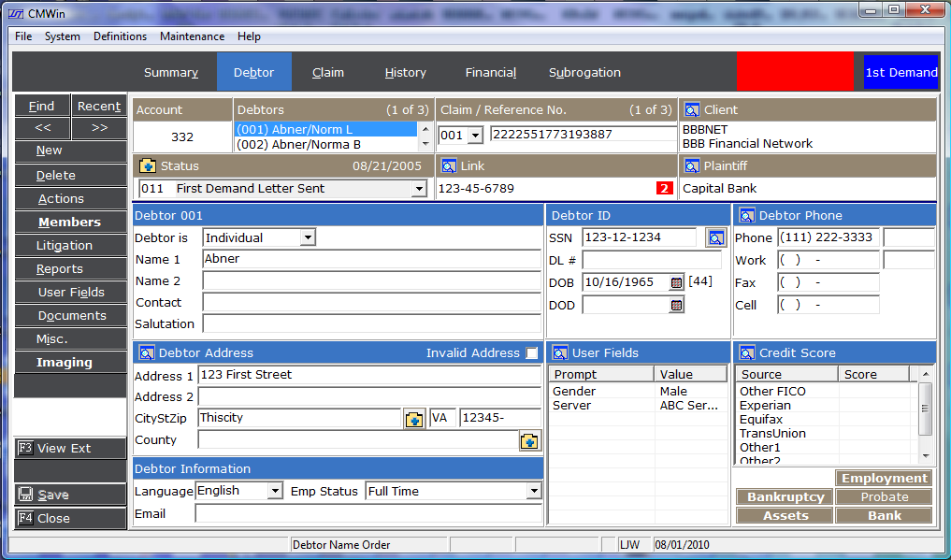Click the Bankruptcy button
Viewport: 951px width, 560px height.
[x=785, y=497]
